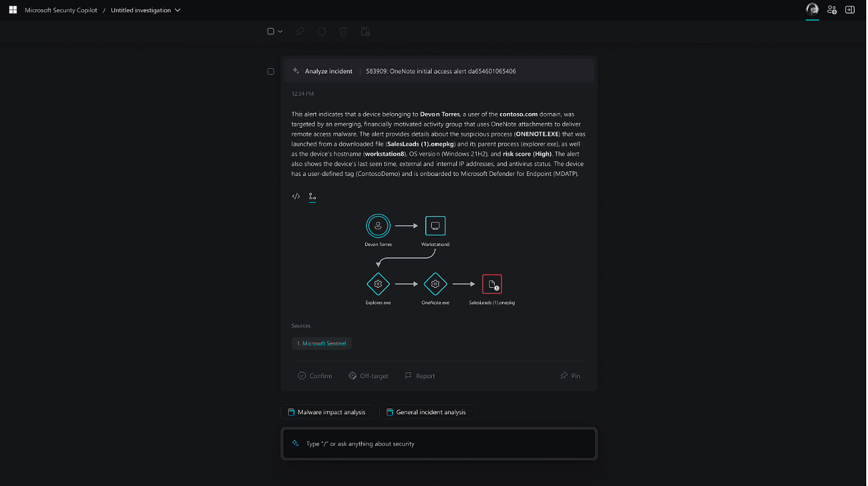Viewport: 868px width, 486px height.
Task: Switch to code view icon
Action: [x=296, y=196]
